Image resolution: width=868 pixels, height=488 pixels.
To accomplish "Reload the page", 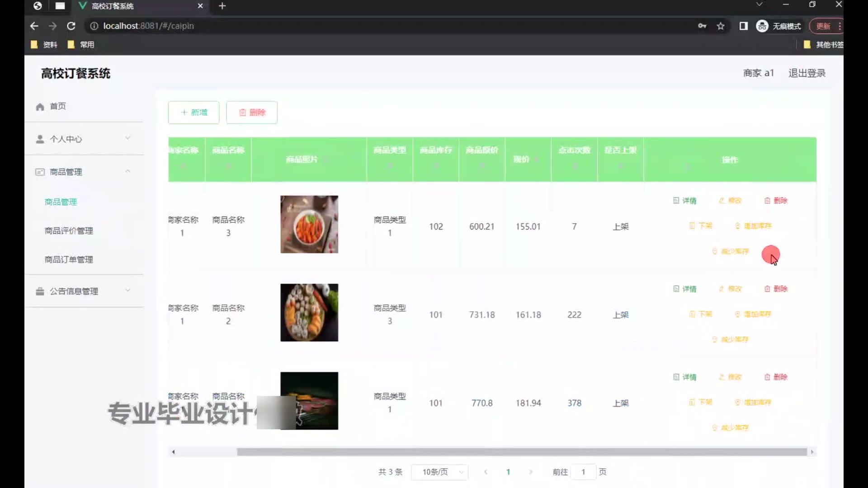I will tap(71, 26).
